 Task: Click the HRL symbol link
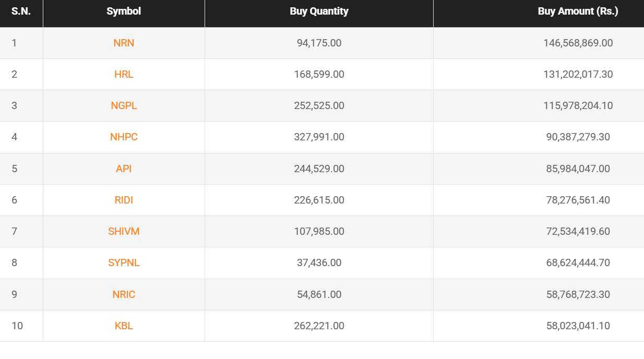tap(124, 74)
